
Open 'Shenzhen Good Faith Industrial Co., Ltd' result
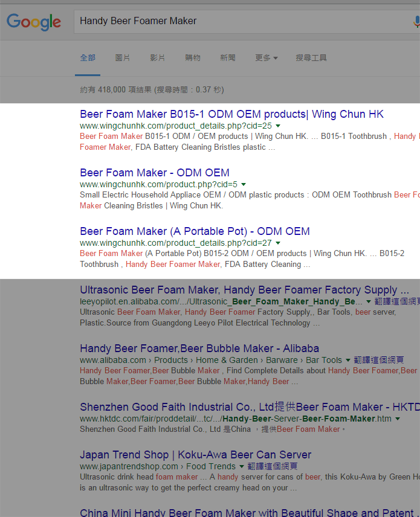point(250,407)
